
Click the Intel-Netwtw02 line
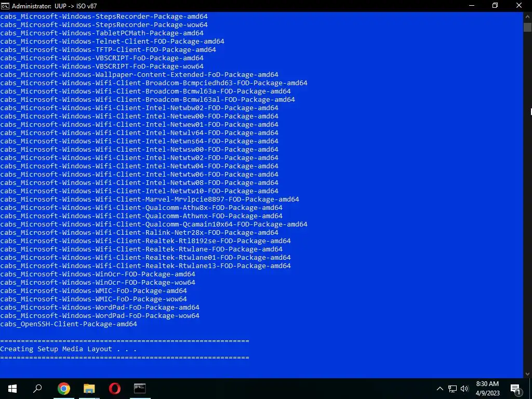tap(139, 158)
